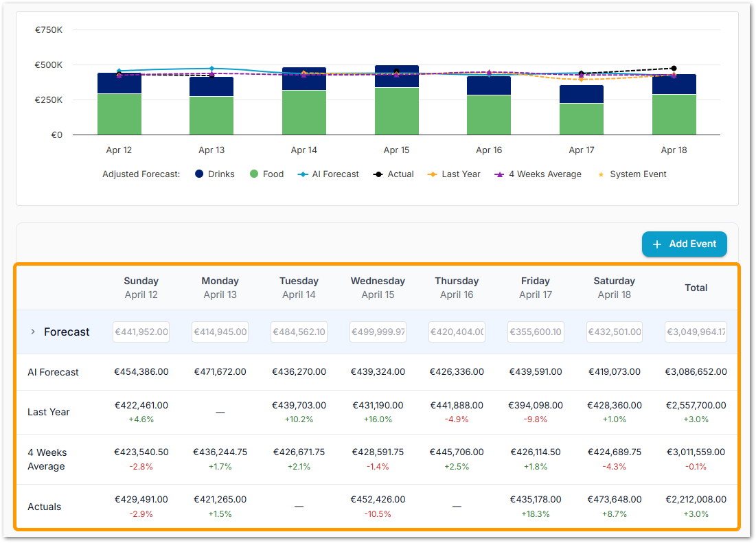The width and height of the screenshot is (756, 543).
Task: Toggle the Actual legend marker
Action: (x=393, y=174)
